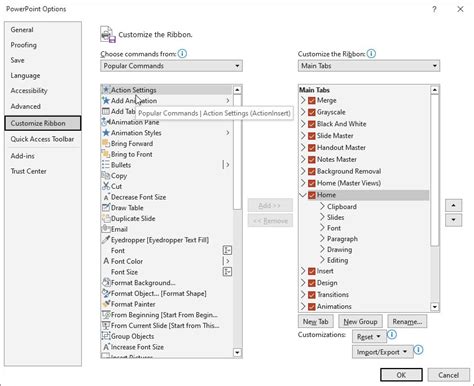Toggle the Background Removal checkbox
Screen dimensions: 474x386
click(x=312, y=171)
